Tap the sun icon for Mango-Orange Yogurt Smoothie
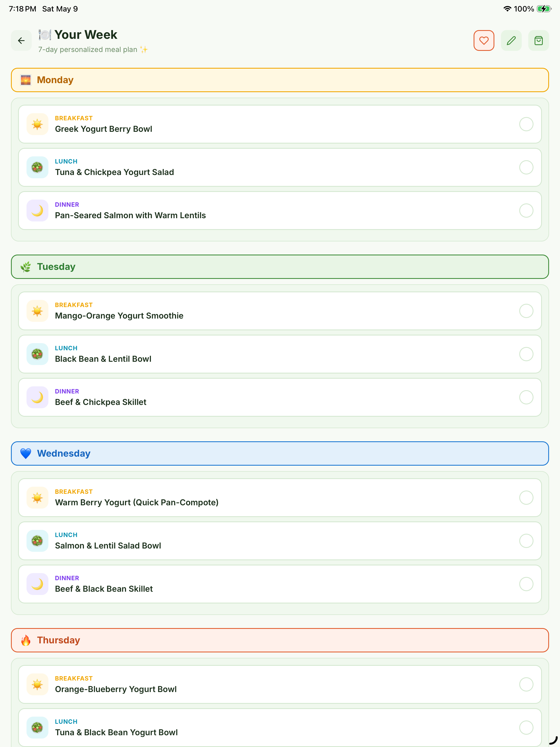560x747 pixels. [37, 311]
